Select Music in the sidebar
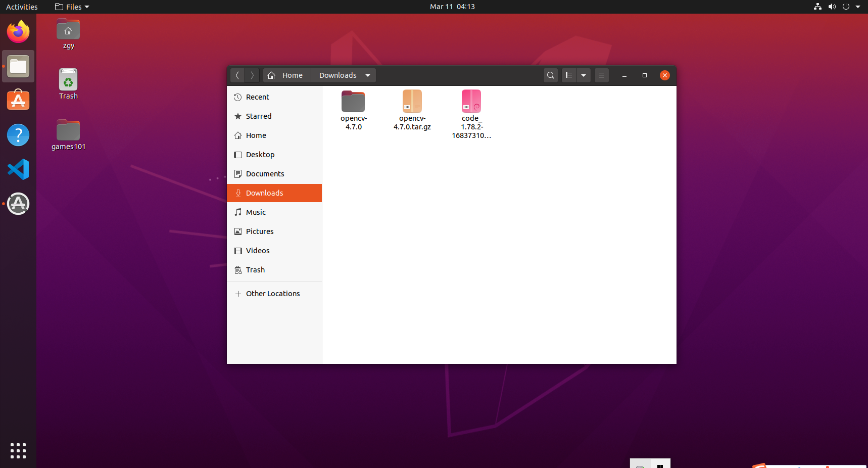This screenshot has height=468, width=868. pyautogui.click(x=274, y=212)
